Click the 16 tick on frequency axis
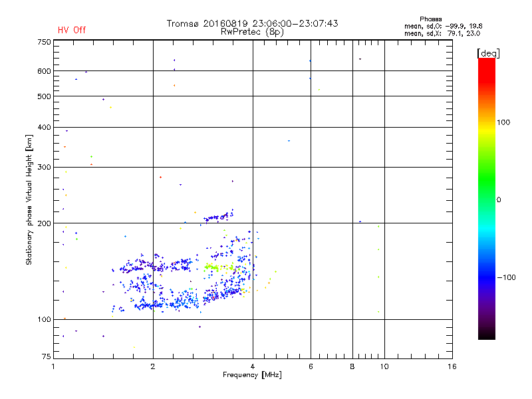This screenshot has height=399, width=532. pos(452,366)
